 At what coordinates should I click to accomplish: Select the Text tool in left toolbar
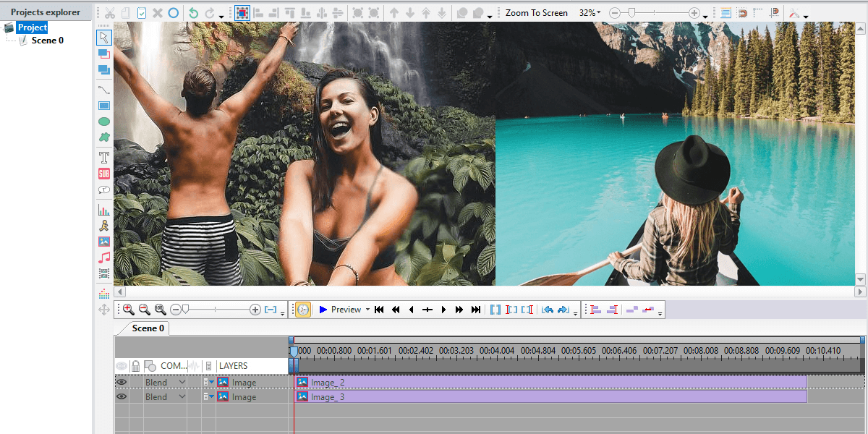click(x=103, y=157)
